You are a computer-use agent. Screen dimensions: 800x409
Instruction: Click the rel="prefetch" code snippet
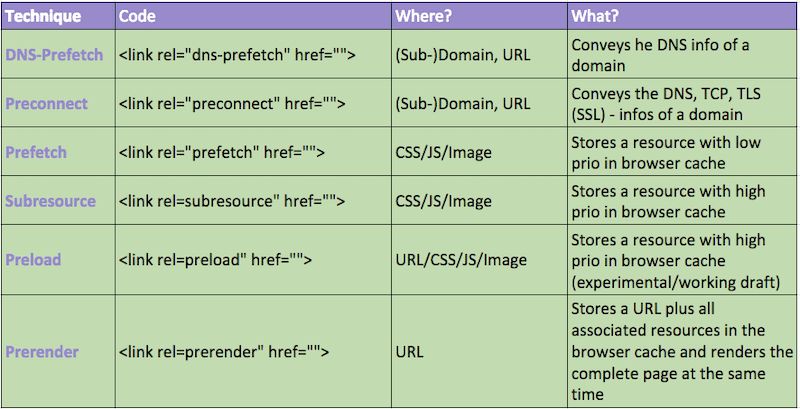point(223,152)
